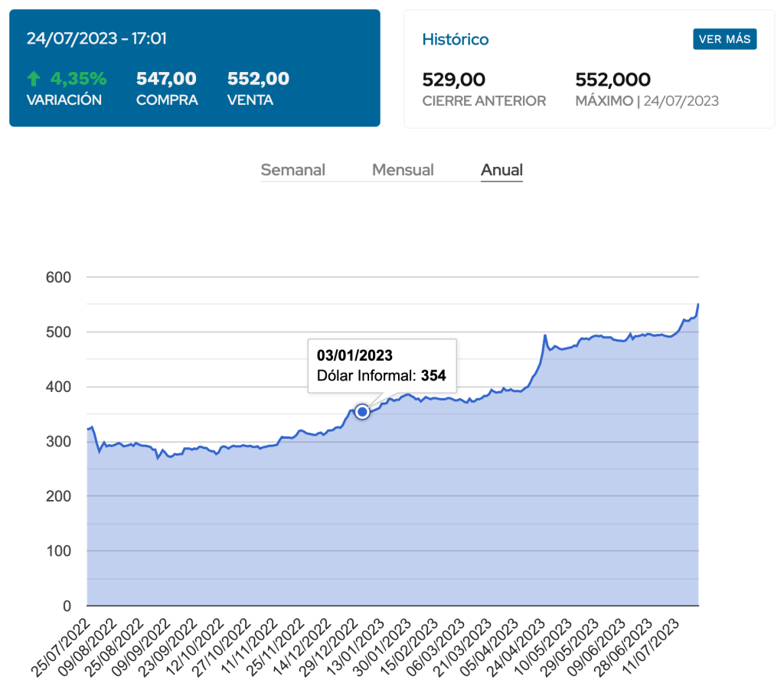
Task: Select the Anual tab
Action: (x=501, y=170)
